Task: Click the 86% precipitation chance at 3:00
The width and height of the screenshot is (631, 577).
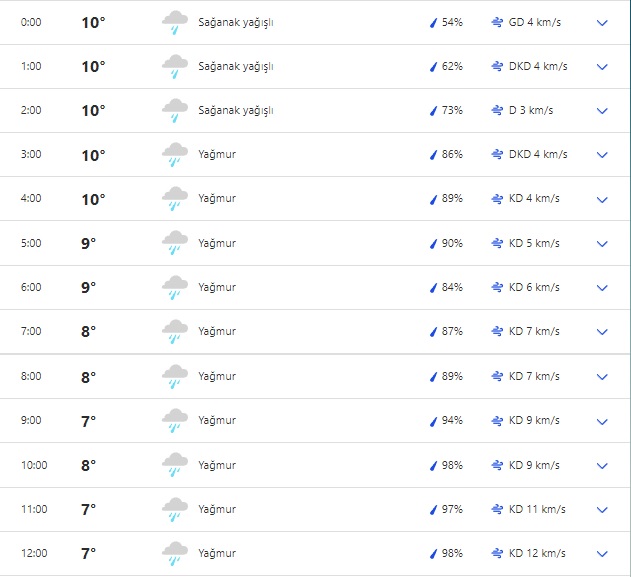Action: [x=452, y=155]
